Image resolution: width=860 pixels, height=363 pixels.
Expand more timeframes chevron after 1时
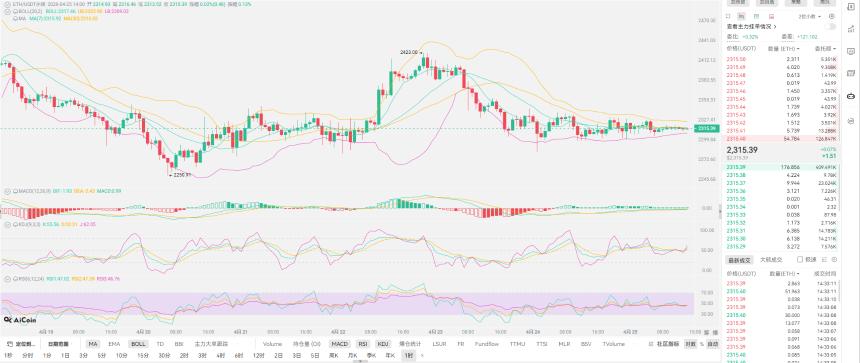click(422, 355)
